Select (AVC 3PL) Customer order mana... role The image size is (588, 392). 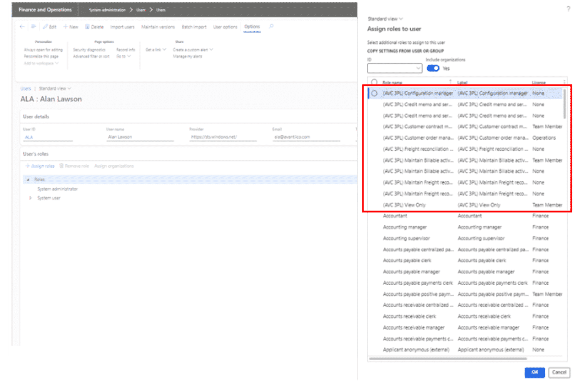465,138
